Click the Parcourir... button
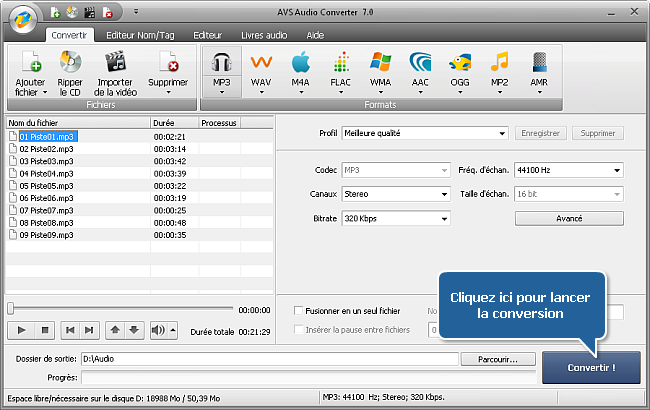This screenshot has height=410, width=650. (x=498, y=359)
